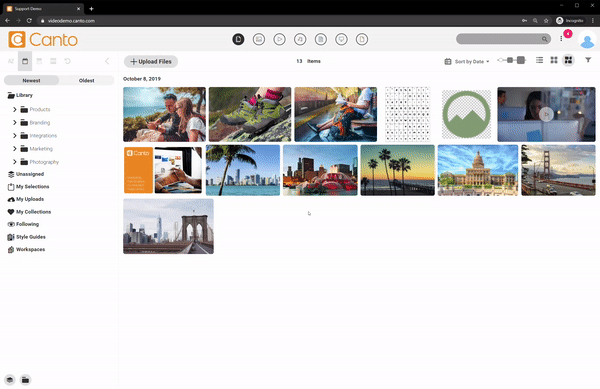
Task: Click the browser address bar URL
Action: (x=71, y=21)
